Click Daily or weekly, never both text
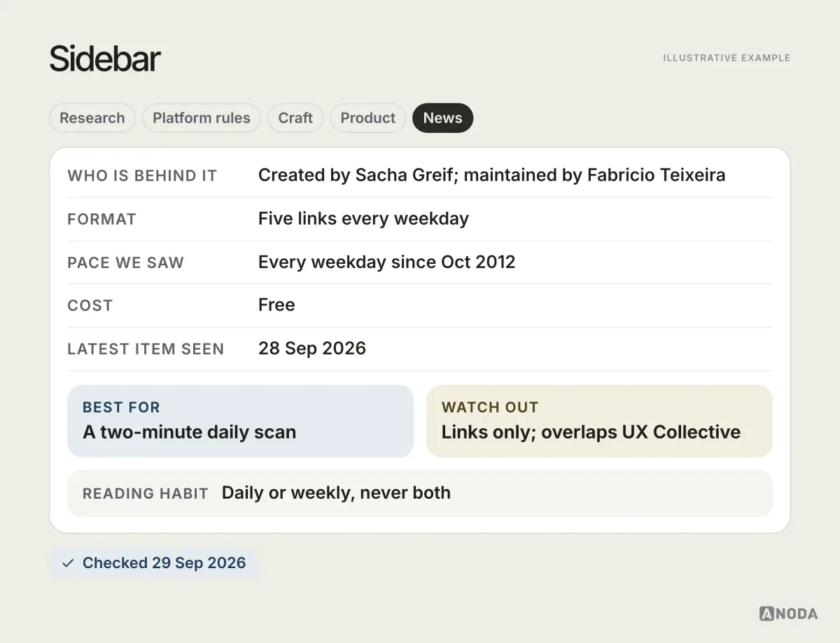This screenshot has width=840, height=643. point(336,493)
